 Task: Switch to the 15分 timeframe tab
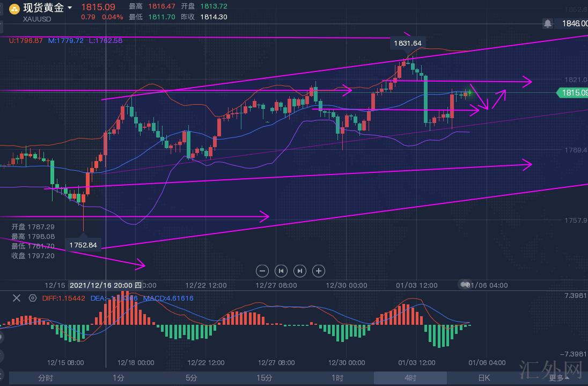(x=264, y=378)
